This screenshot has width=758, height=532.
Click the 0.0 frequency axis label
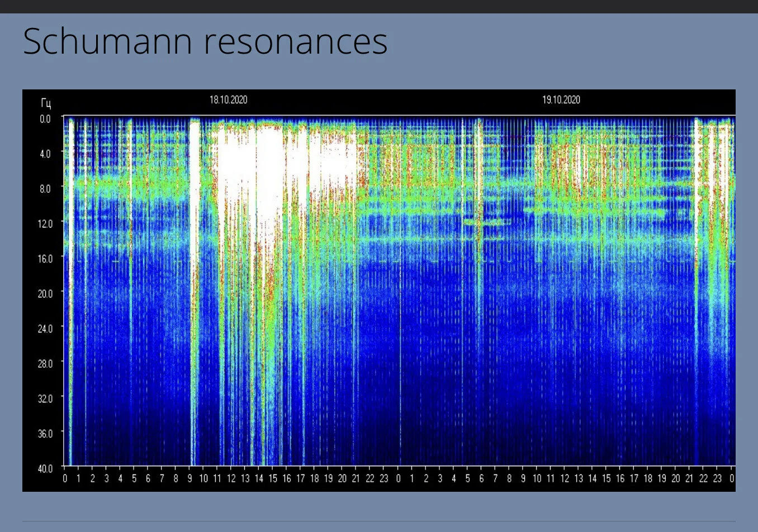click(x=45, y=119)
